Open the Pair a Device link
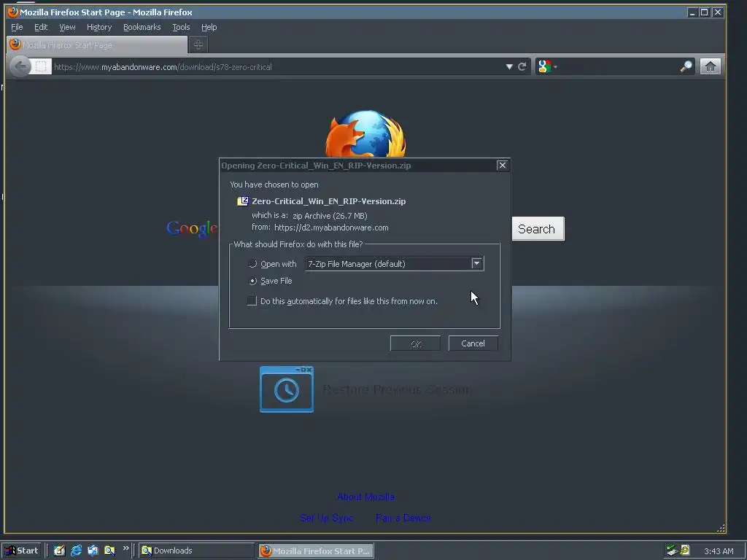Image resolution: width=747 pixels, height=560 pixels. tap(403, 518)
